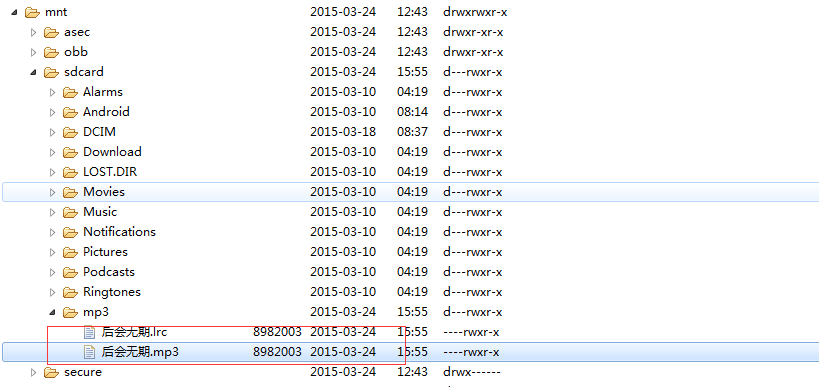Expand the Android folder arrow

point(52,112)
